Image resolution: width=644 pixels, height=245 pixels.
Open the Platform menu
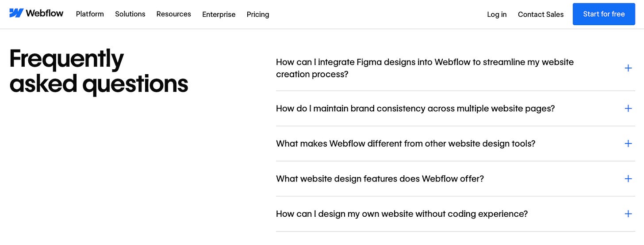point(90,14)
